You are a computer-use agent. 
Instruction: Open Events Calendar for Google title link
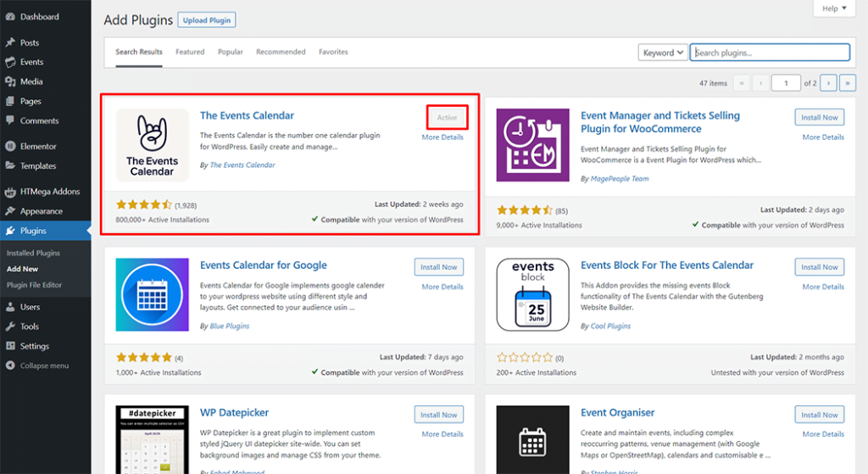(264, 265)
